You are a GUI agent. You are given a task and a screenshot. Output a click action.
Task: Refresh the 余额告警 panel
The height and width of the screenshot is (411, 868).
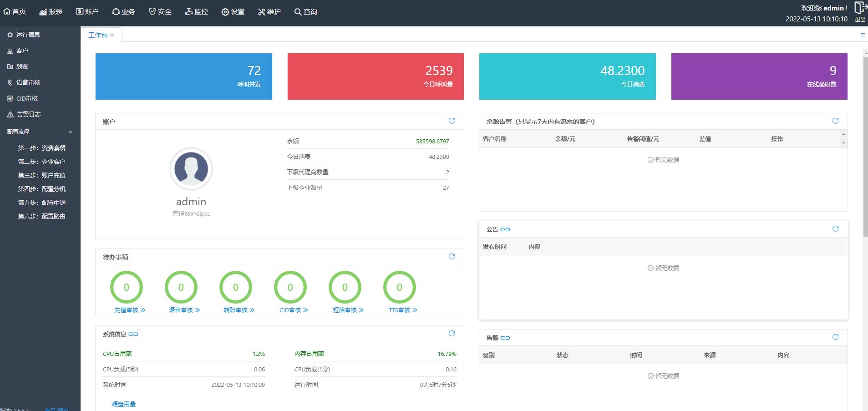point(835,121)
